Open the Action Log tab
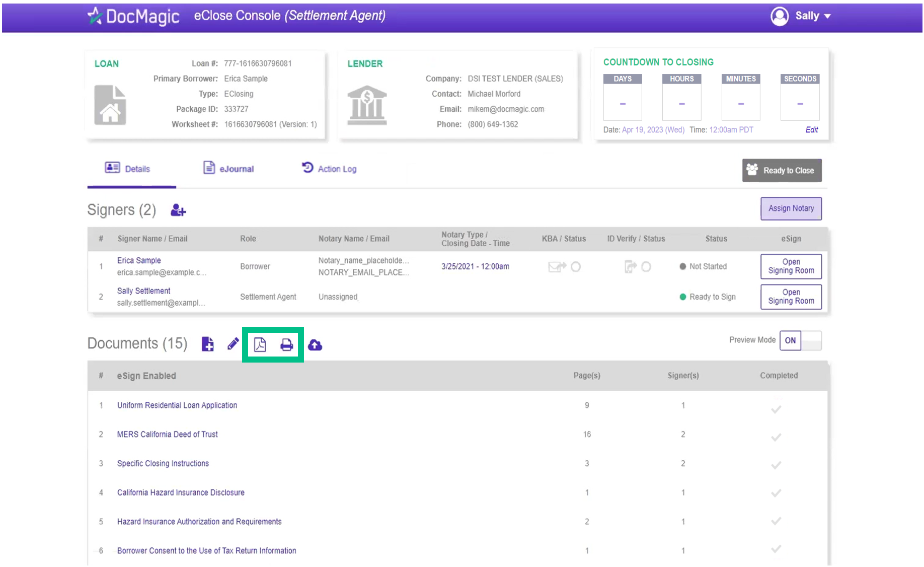924x567 pixels. (329, 169)
